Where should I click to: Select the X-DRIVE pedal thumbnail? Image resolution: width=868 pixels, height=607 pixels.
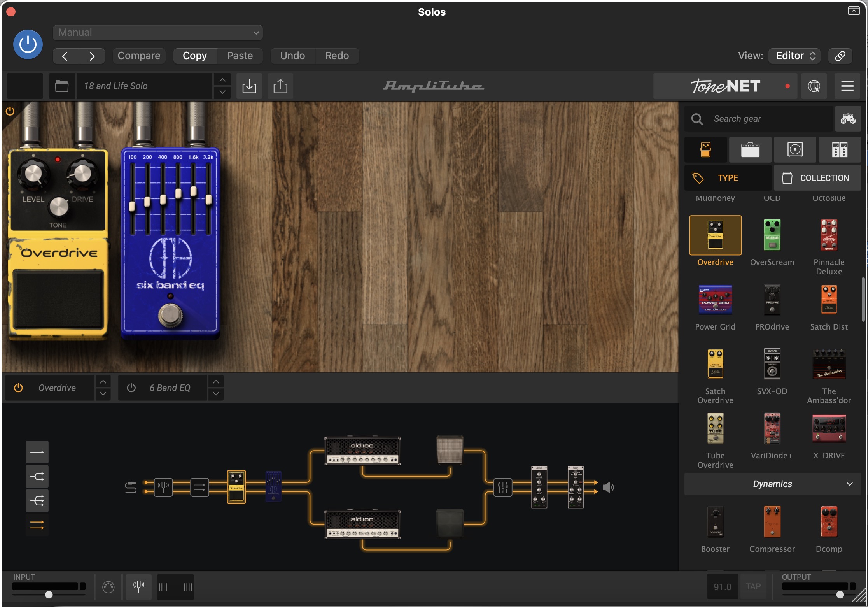pos(829,429)
